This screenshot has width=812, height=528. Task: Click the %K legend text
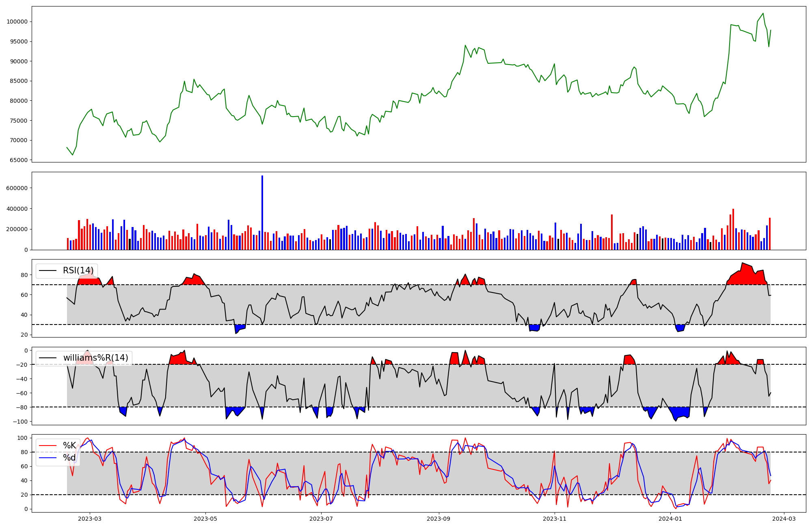tap(69, 446)
